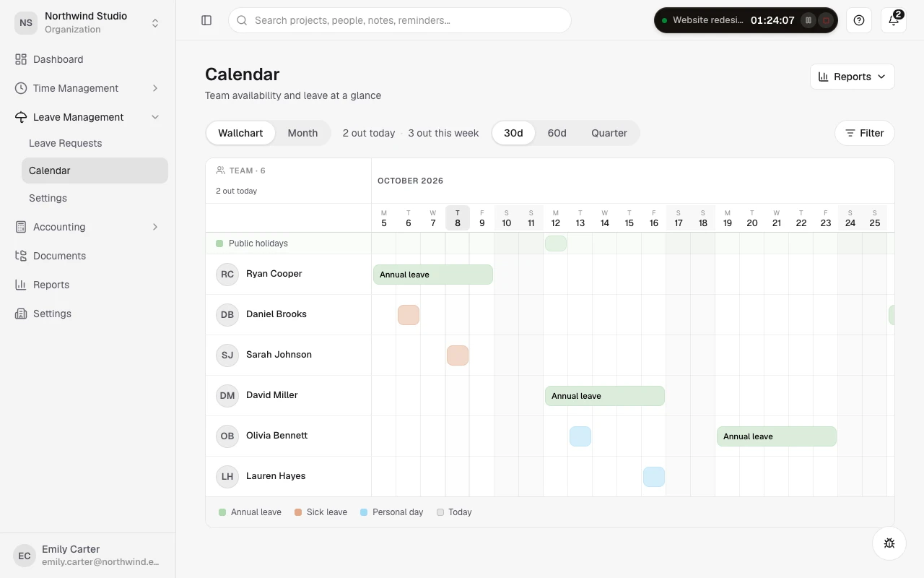The image size is (924, 578).
Task: Select today's date column Thursday 8
Action: point(458,217)
